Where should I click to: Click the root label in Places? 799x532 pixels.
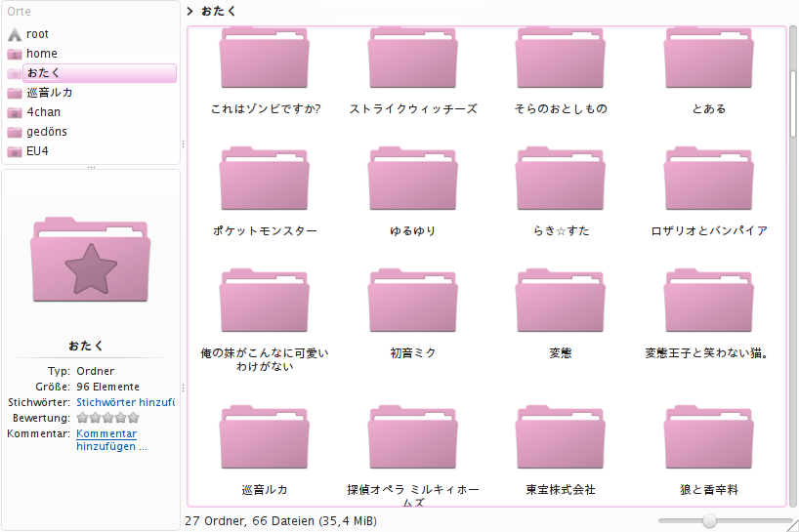pyautogui.click(x=37, y=34)
